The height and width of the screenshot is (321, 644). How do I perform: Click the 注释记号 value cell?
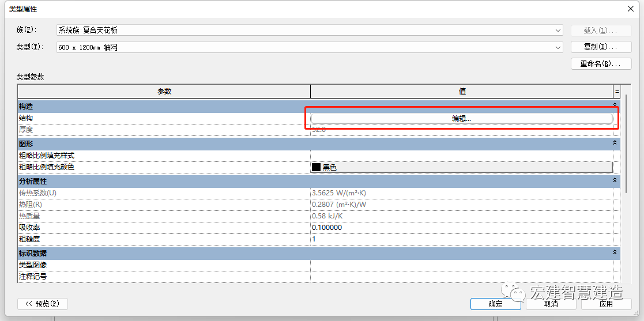coord(462,276)
